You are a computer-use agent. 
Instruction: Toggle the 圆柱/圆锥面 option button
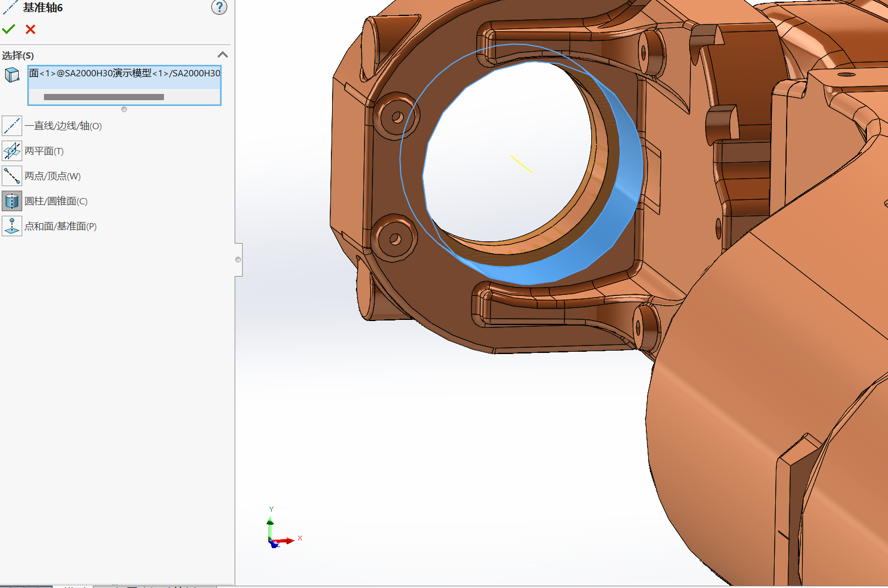click(12, 201)
